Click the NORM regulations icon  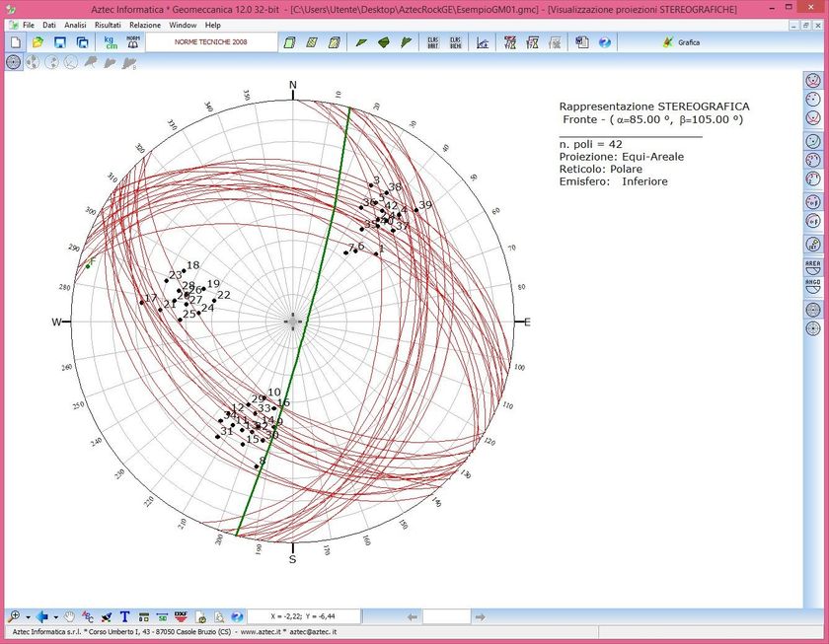[x=133, y=42]
